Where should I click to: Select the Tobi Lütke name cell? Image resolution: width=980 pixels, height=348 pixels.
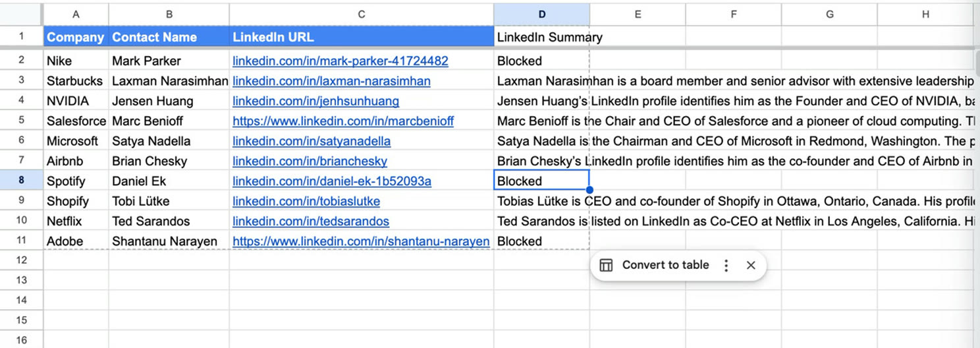pos(169,201)
